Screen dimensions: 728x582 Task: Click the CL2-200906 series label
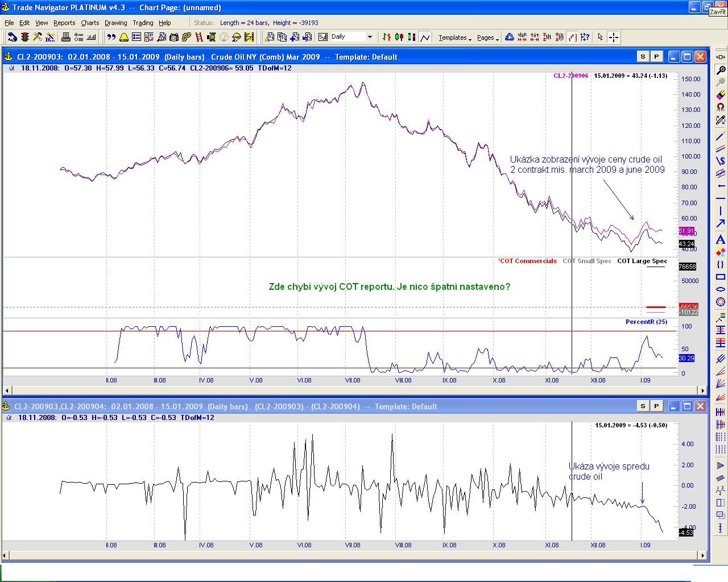(571, 76)
